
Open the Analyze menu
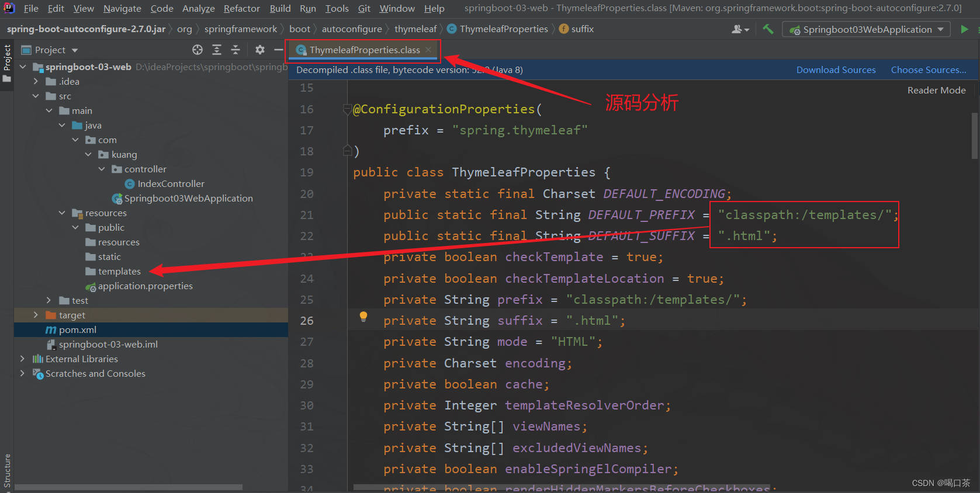tap(198, 8)
